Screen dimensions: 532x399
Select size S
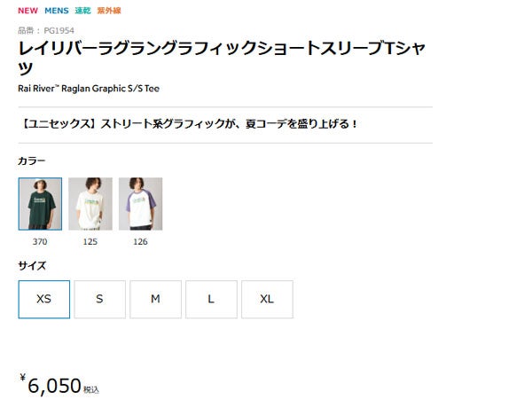pyautogui.click(x=99, y=300)
